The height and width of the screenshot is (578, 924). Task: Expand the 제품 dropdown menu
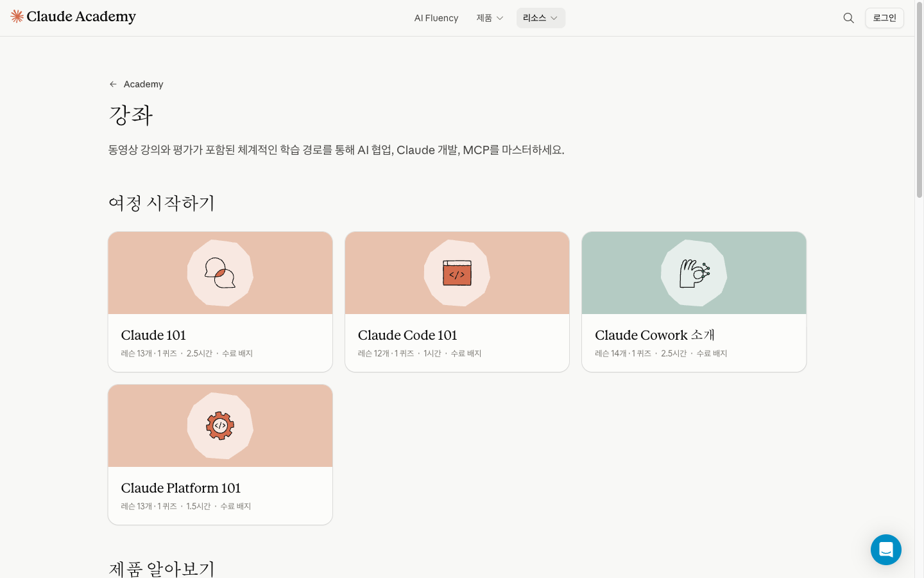490,18
